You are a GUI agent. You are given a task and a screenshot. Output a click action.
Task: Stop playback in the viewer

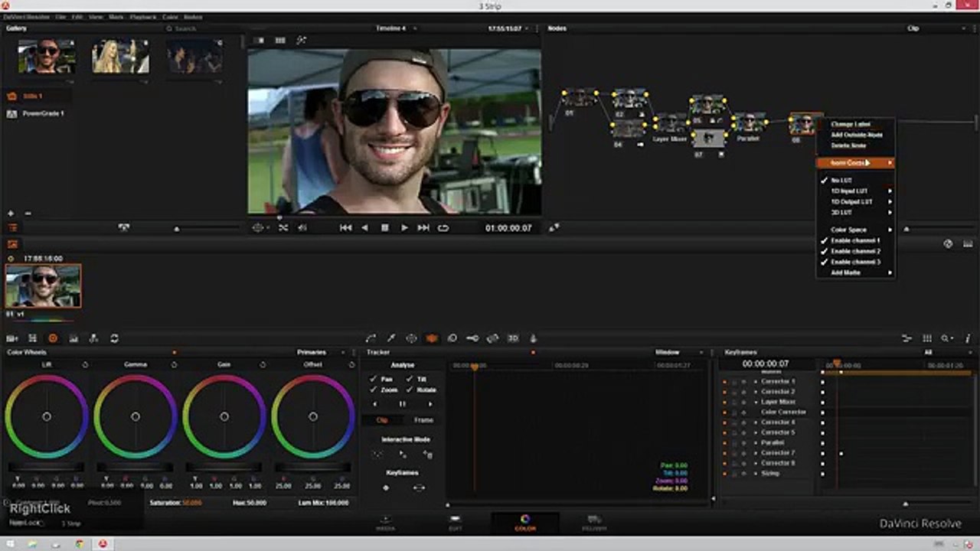[x=385, y=228]
